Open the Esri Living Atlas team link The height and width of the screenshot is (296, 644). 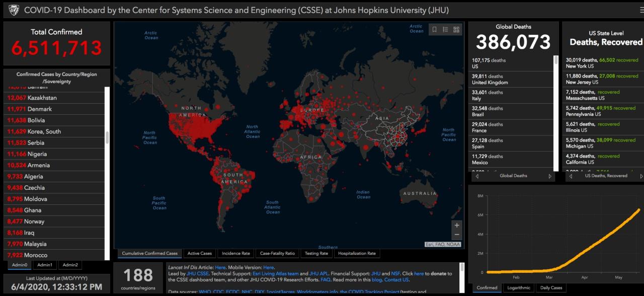(276, 273)
